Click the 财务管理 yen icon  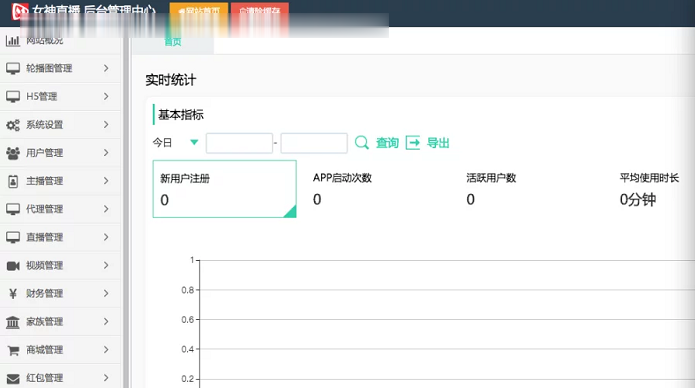click(13, 294)
